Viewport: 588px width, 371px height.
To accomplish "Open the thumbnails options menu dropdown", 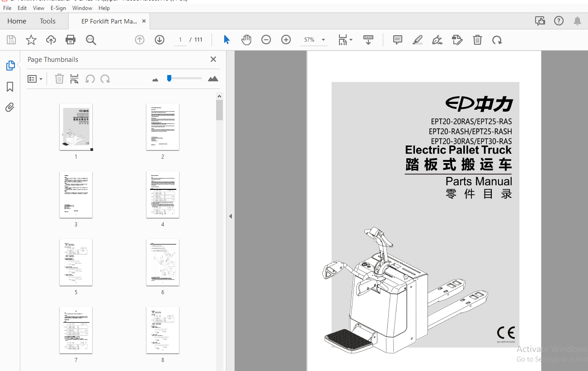I will click(35, 79).
